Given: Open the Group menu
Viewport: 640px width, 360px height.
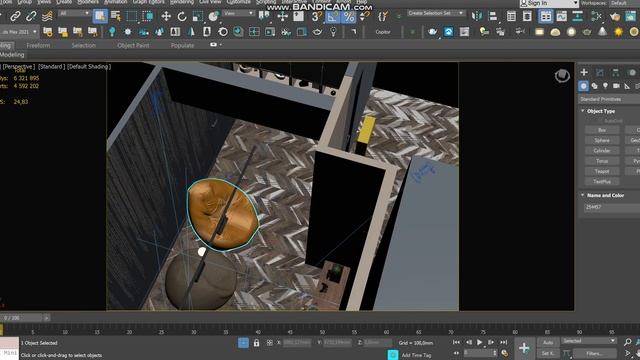Looking at the screenshot, I should 24,2.
